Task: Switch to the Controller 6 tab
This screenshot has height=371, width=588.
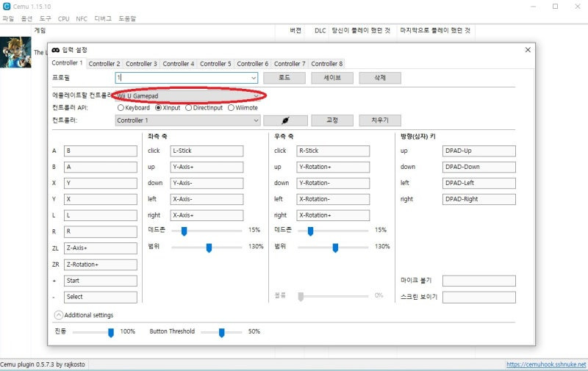Action: point(253,64)
